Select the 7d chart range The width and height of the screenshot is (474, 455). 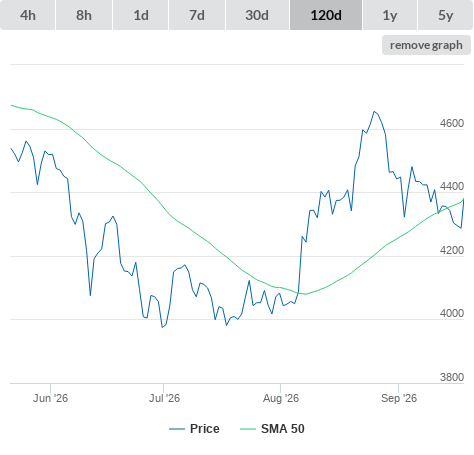coord(197,15)
